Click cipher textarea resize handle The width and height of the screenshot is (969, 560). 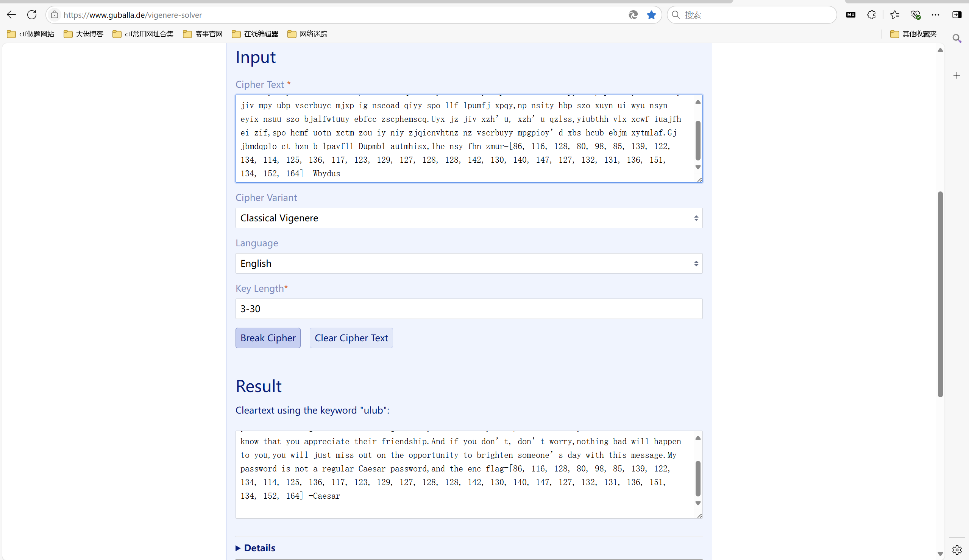pos(699,179)
